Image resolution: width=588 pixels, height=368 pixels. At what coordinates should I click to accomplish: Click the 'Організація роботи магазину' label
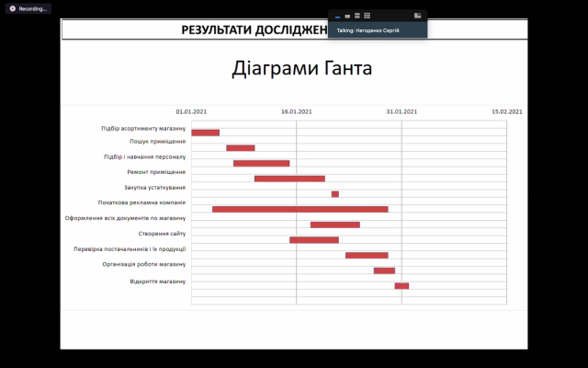click(144, 264)
